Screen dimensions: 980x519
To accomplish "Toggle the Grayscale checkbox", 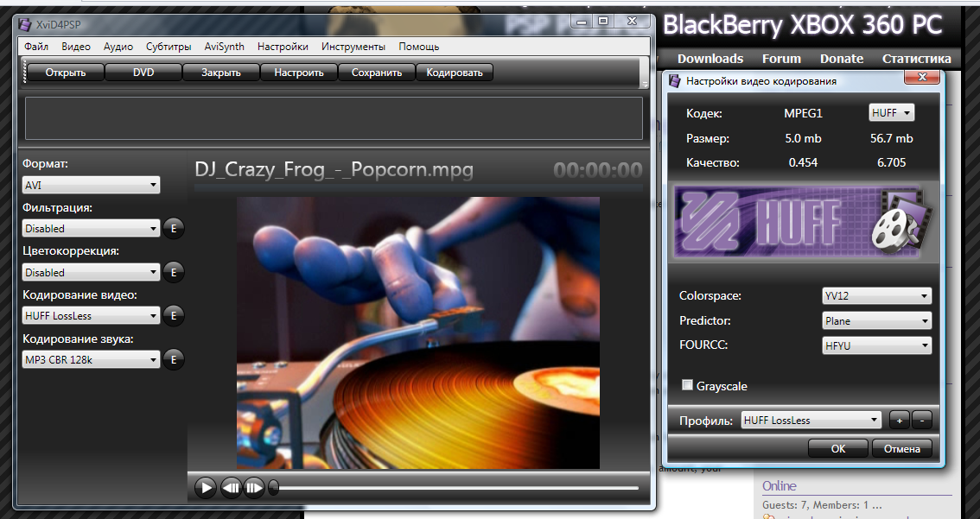I will (688, 385).
